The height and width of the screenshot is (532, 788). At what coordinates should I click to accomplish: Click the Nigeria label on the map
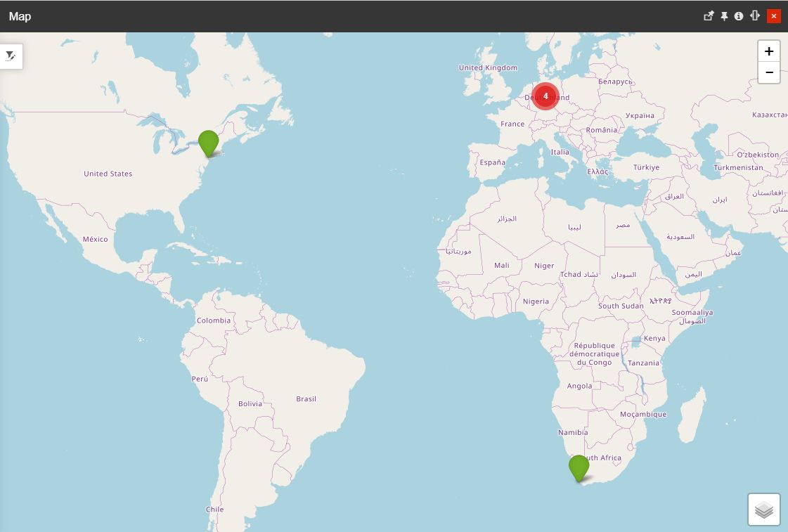point(536,302)
